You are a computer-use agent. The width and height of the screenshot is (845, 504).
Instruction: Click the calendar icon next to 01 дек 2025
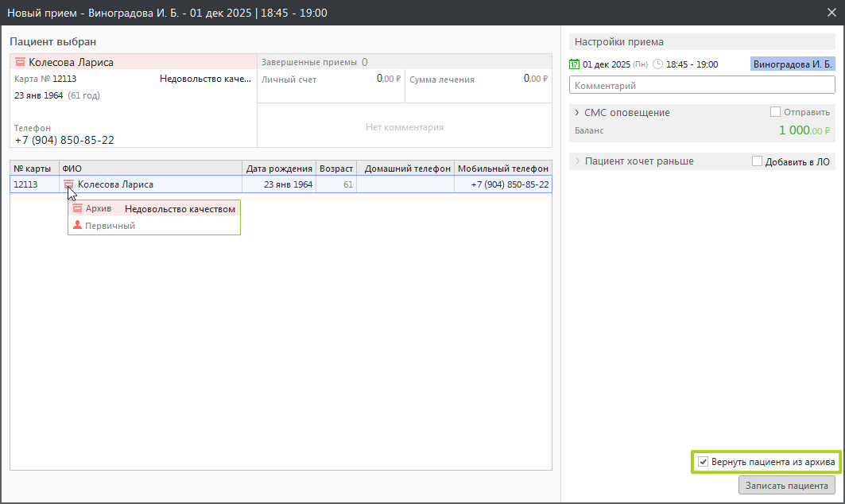point(575,64)
